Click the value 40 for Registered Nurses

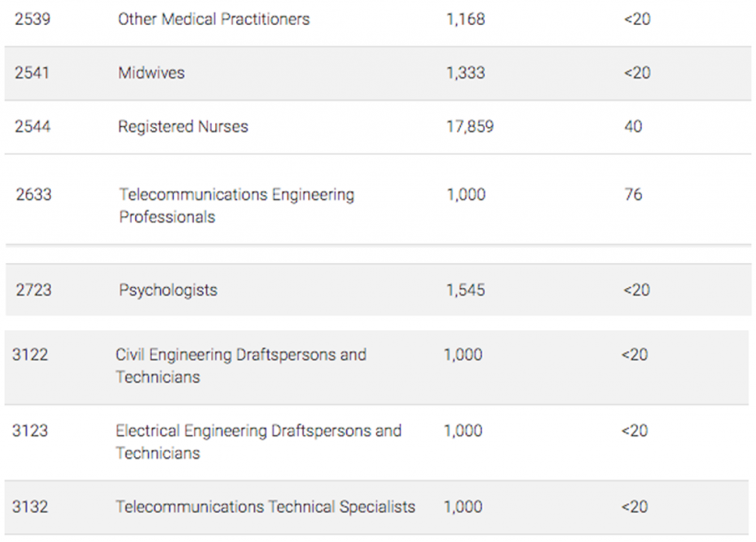click(x=633, y=127)
